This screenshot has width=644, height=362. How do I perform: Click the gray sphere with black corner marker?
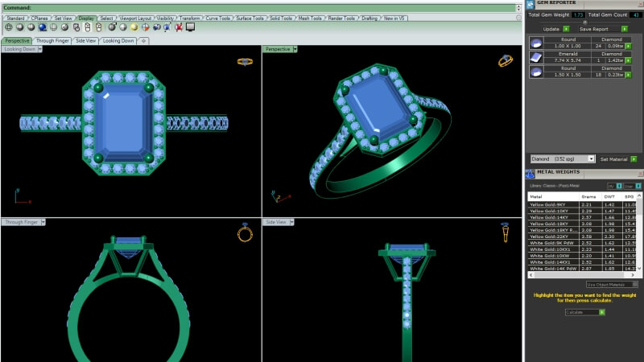coord(112,27)
